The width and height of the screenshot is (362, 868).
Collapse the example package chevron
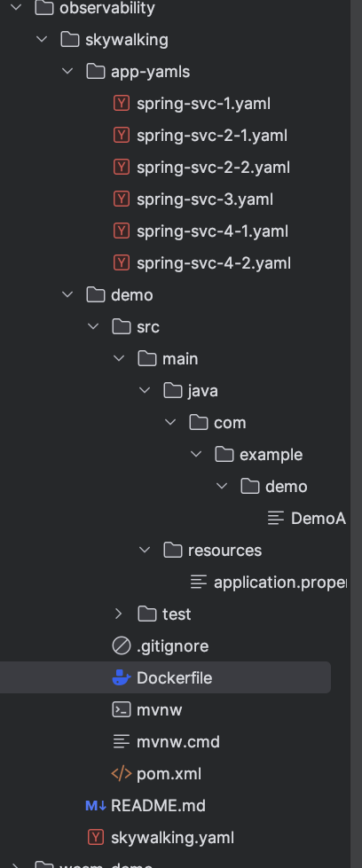click(196, 454)
